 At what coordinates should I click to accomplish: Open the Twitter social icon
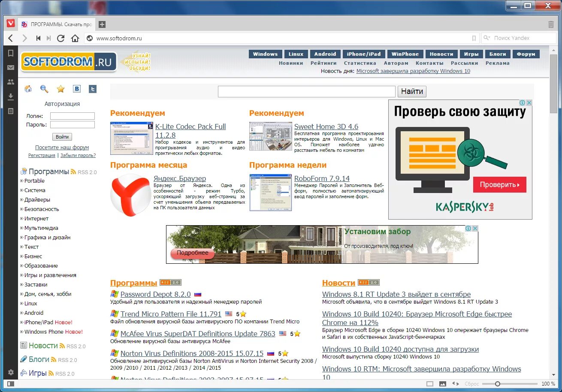click(93, 89)
